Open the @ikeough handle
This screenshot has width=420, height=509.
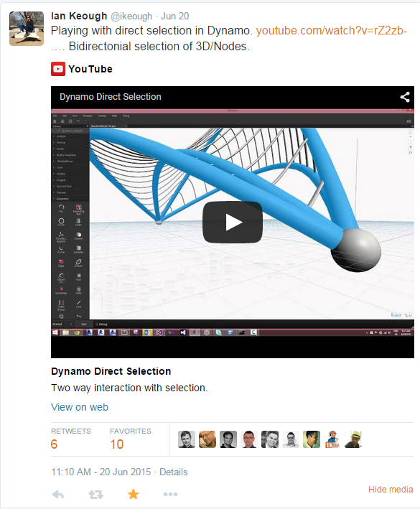131,17
